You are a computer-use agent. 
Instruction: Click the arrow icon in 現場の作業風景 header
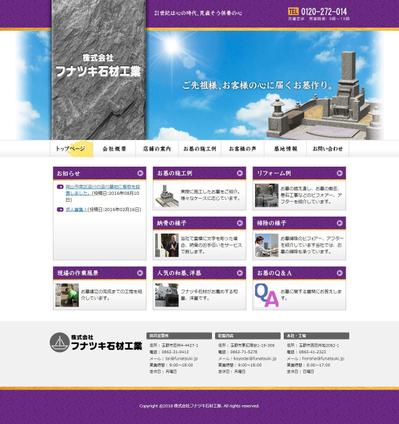point(140,273)
